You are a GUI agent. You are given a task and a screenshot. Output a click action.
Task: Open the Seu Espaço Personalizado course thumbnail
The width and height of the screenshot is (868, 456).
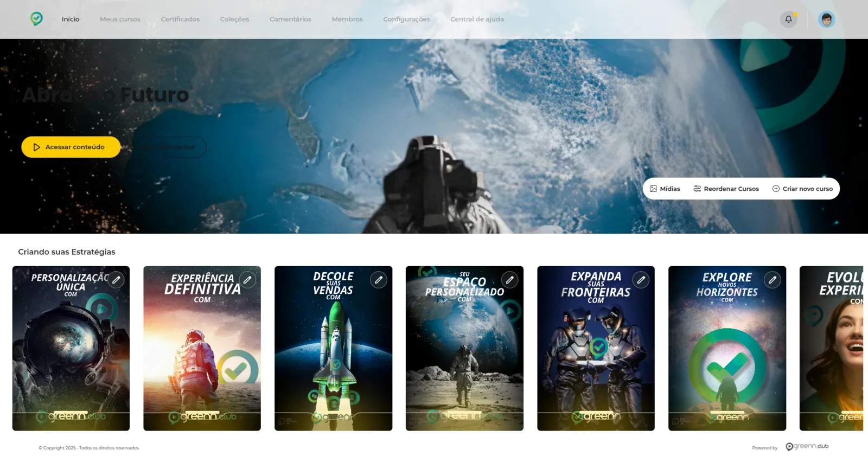465,348
